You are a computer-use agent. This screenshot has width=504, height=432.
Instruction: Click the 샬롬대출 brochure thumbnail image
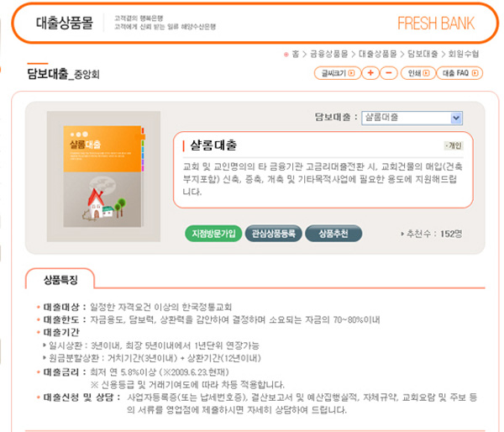[103, 176]
